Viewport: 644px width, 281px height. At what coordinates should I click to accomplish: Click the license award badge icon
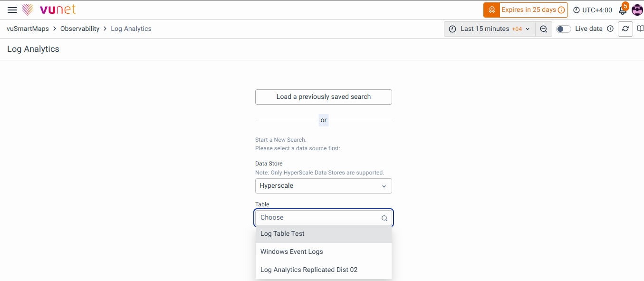pos(491,10)
